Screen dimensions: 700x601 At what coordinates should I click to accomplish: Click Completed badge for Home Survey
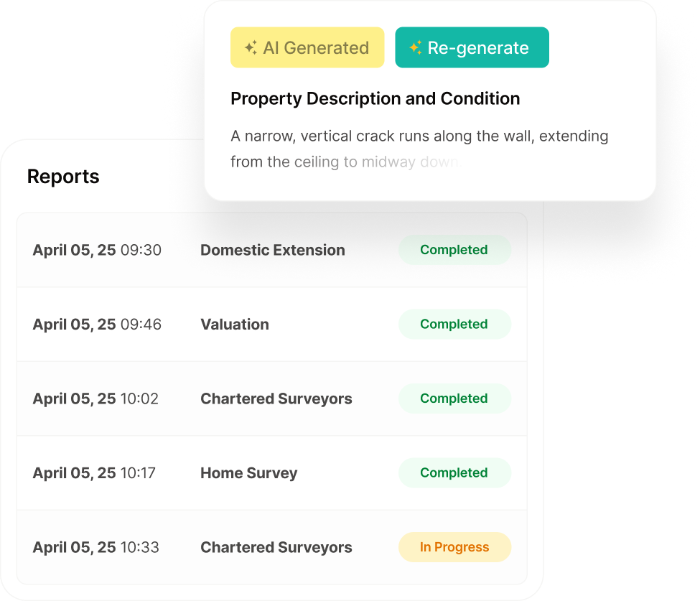tap(454, 473)
